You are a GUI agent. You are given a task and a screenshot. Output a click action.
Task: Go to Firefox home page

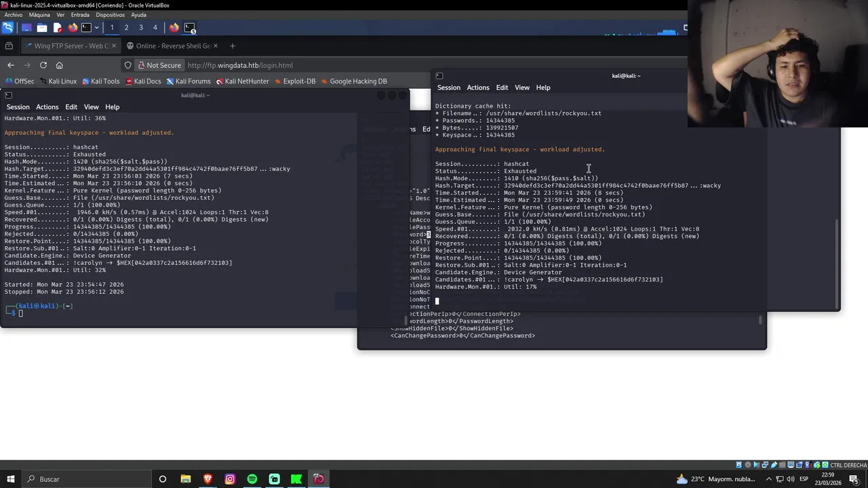(59, 65)
